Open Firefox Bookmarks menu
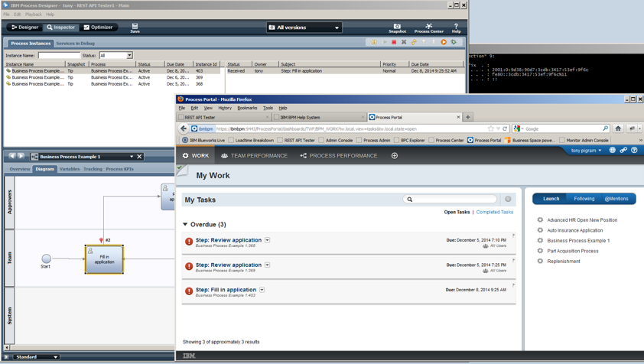The image size is (644, 364). coord(247,108)
